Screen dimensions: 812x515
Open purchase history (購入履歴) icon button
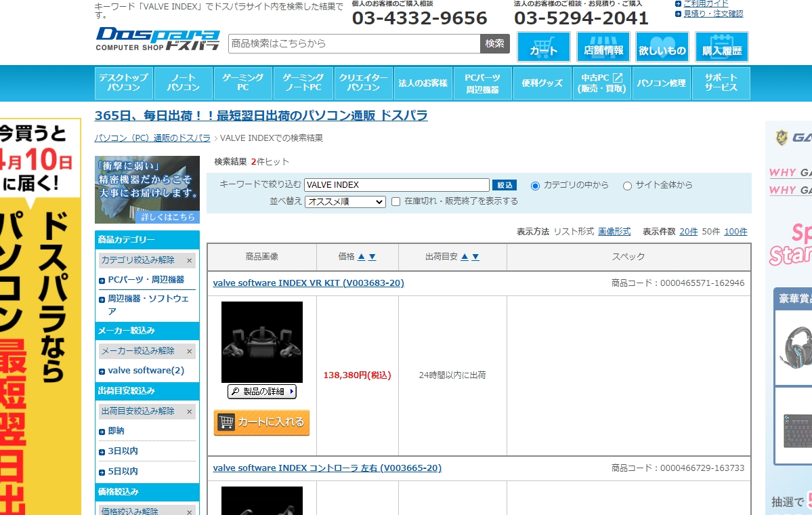coord(721,47)
